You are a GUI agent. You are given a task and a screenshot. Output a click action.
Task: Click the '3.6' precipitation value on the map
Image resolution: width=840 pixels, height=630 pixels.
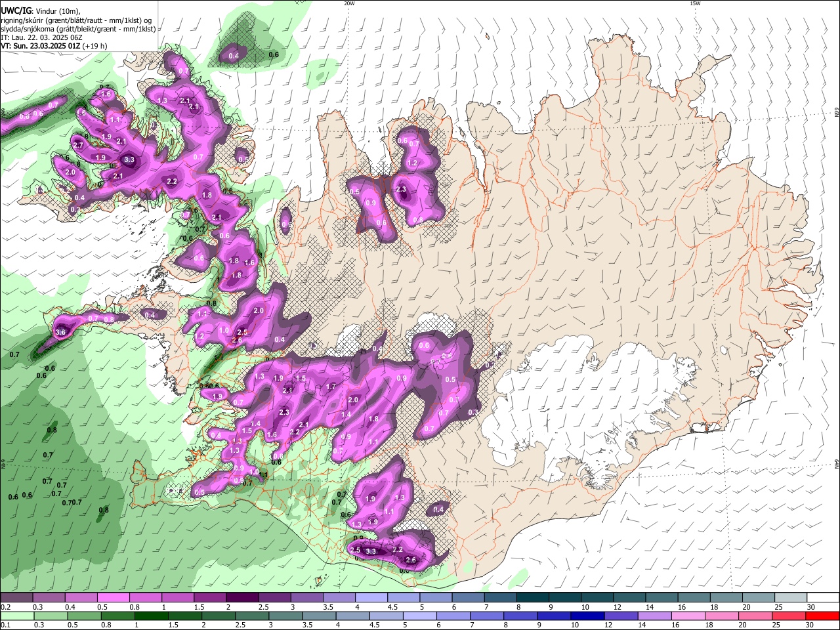tap(61, 333)
